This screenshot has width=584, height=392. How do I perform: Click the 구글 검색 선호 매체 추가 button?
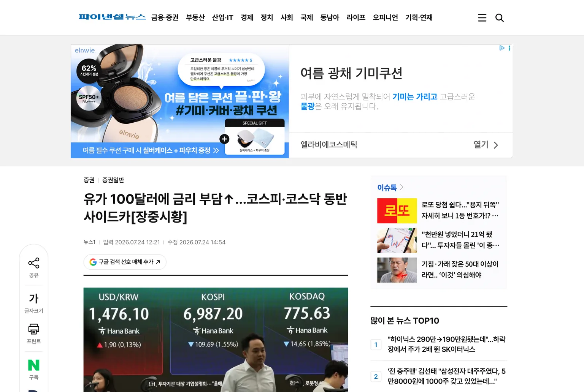coord(125,262)
